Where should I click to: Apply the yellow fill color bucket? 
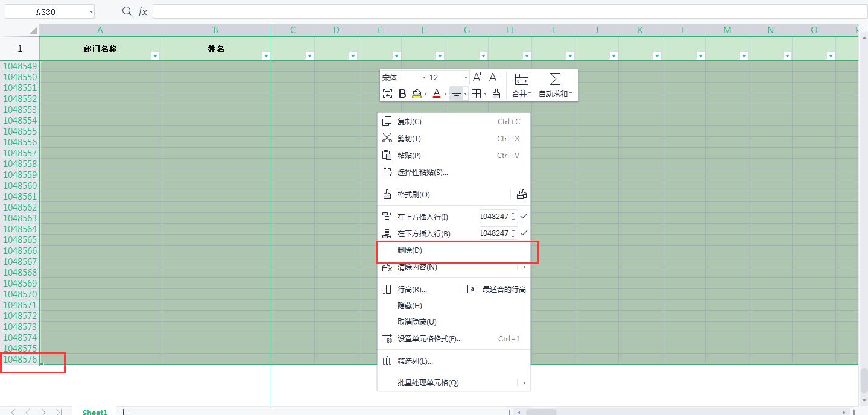(416, 93)
